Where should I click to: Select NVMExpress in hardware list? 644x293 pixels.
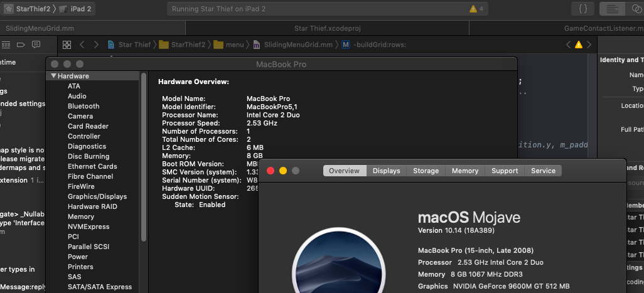point(89,226)
